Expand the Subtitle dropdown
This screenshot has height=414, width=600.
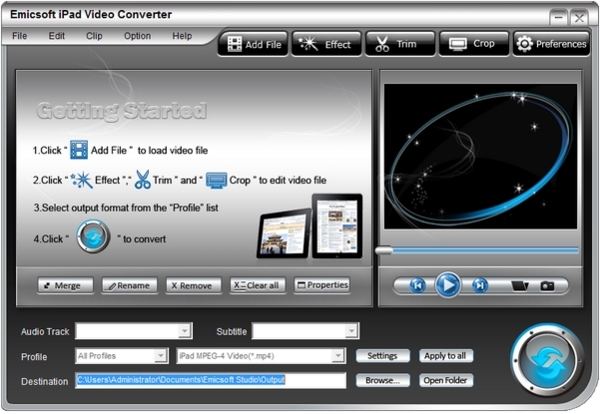point(351,331)
